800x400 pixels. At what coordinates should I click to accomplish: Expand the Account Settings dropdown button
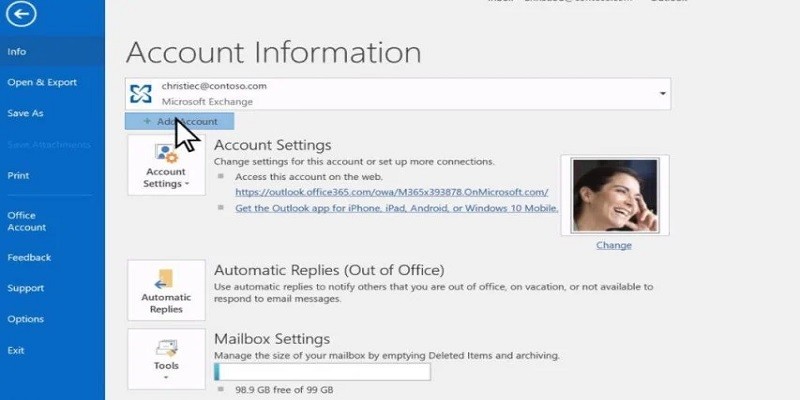pyautogui.click(x=166, y=165)
